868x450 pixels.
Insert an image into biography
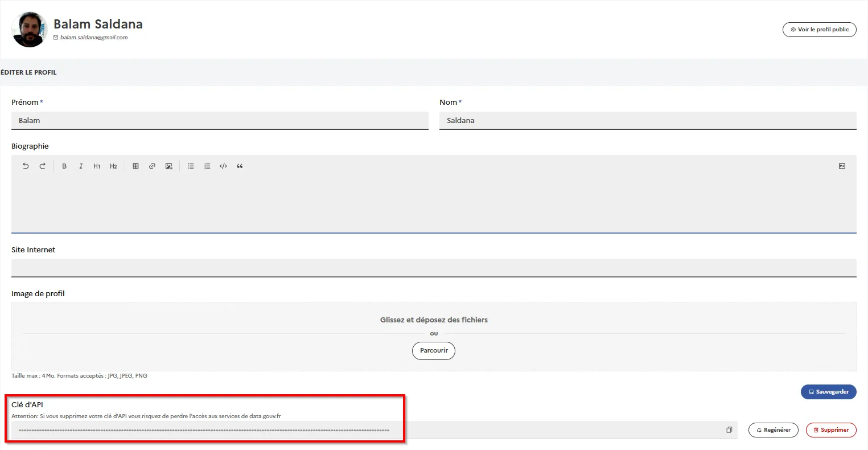[168, 166]
